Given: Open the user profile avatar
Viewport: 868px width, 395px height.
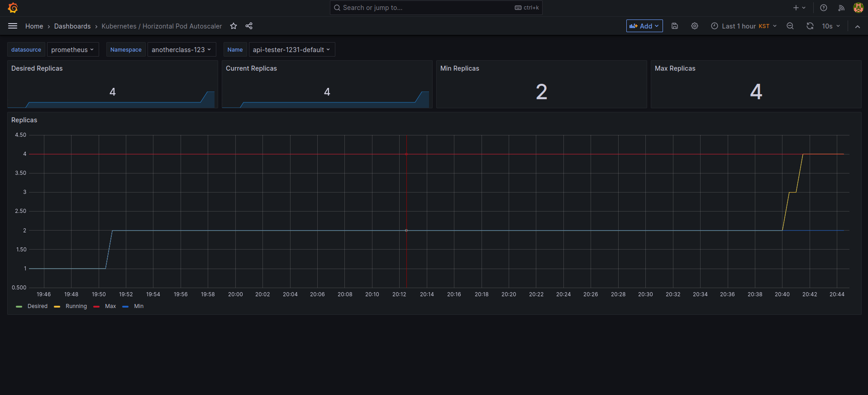Looking at the screenshot, I should 858,8.
